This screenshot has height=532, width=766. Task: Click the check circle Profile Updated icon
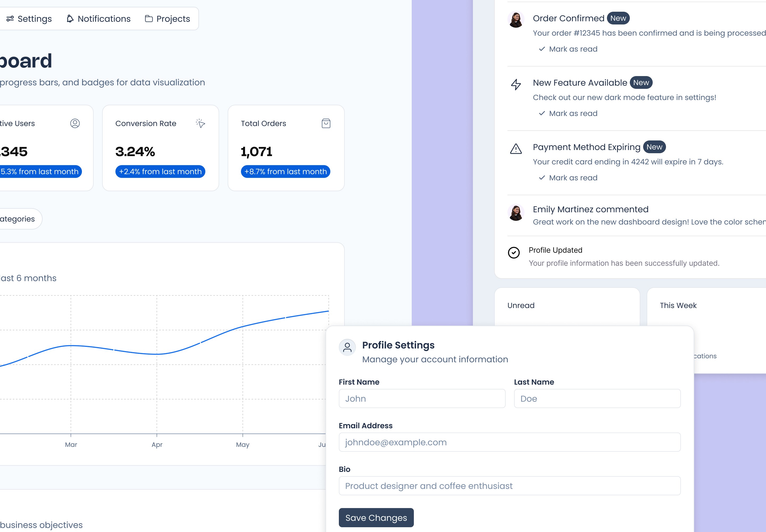pos(514,253)
